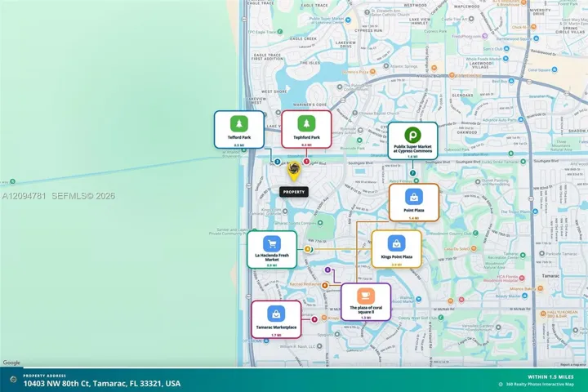Click the Point Plaza shopping bag icon
The width and height of the screenshot is (588, 392).
[x=414, y=197]
